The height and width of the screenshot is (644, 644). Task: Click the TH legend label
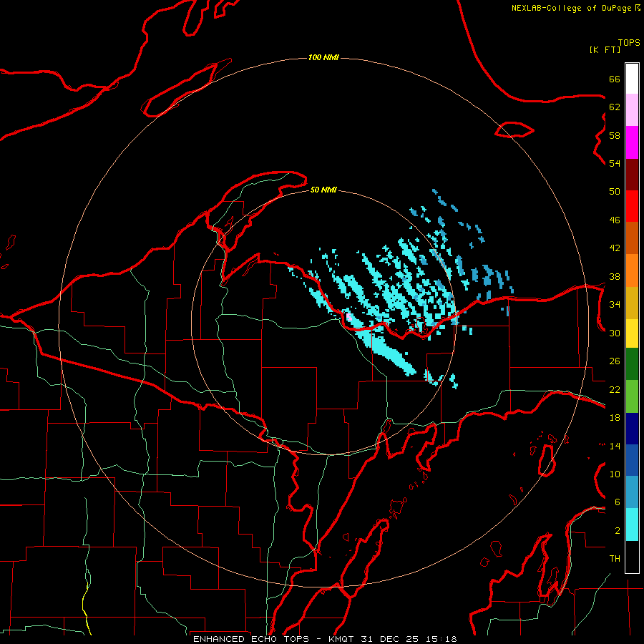click(x=615, y=559)
